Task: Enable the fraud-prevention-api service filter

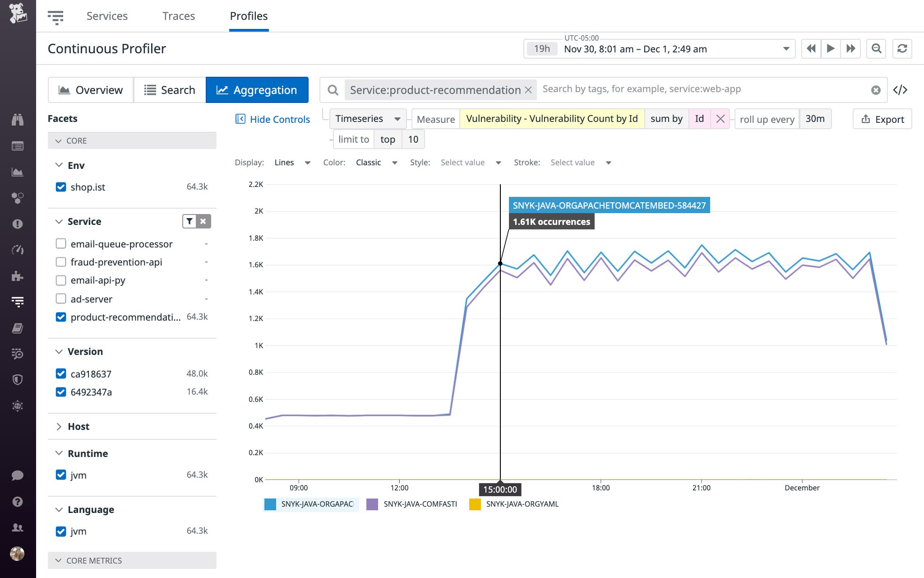Action: (x=61, y=262)
